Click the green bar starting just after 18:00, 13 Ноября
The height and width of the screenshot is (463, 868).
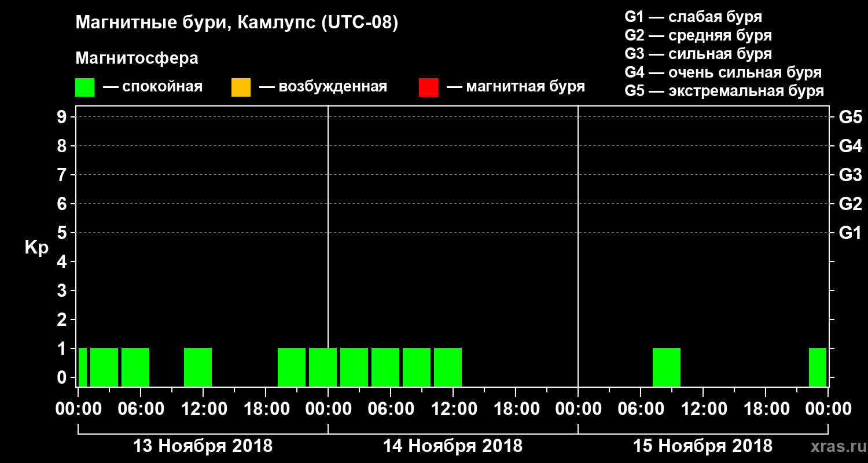click(x=292, y=367)
